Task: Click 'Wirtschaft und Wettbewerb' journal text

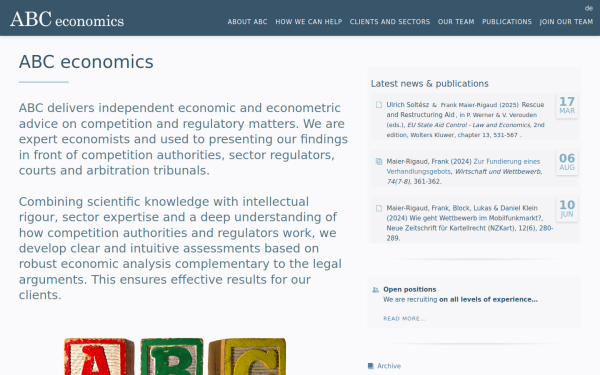Action: [x=498, y=171]
